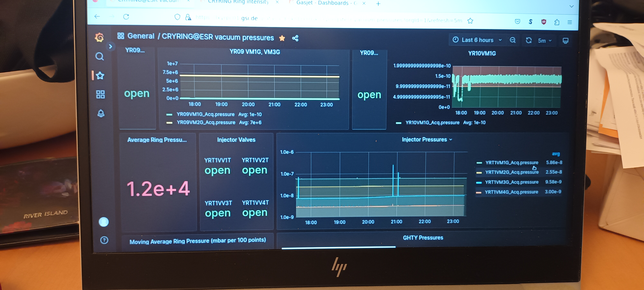Image resolution: width=644 pixels, height=290 pixels.
Task: Close the CRYRING Ring intensity tab
Action: 277,2
